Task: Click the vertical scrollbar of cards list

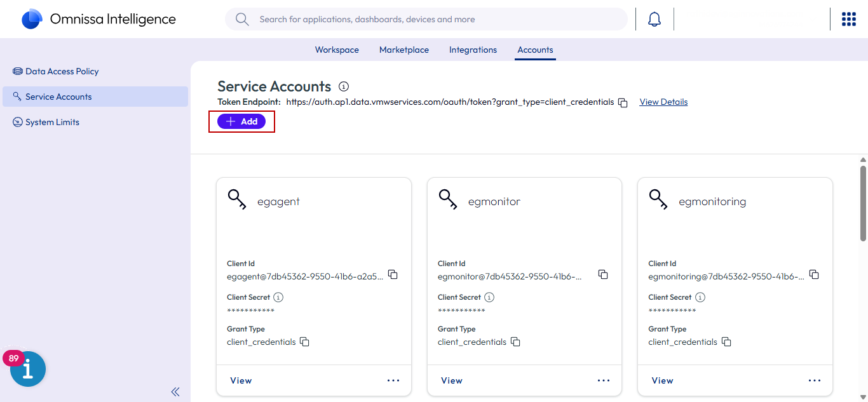Action: point(863,203)
